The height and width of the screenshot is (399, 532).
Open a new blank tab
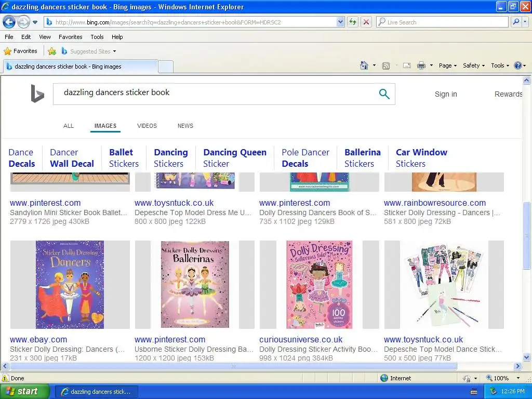166,66
